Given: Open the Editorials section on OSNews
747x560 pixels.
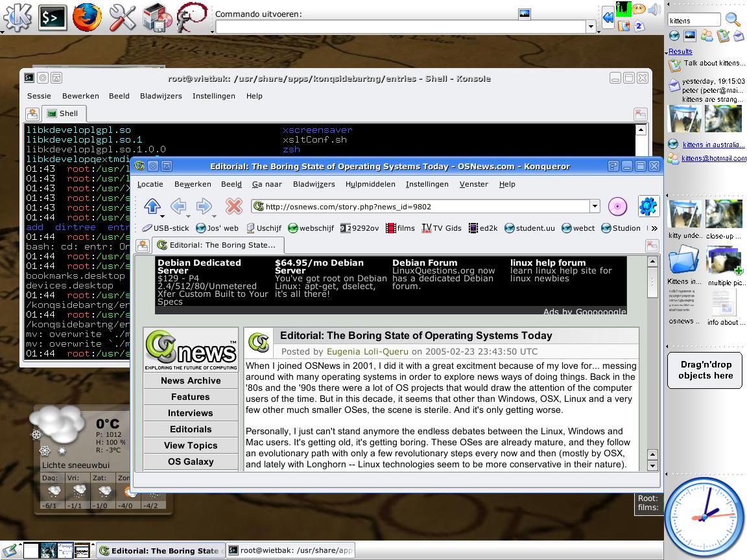Looking at the screenshot, I should click(x=191, y=430).
